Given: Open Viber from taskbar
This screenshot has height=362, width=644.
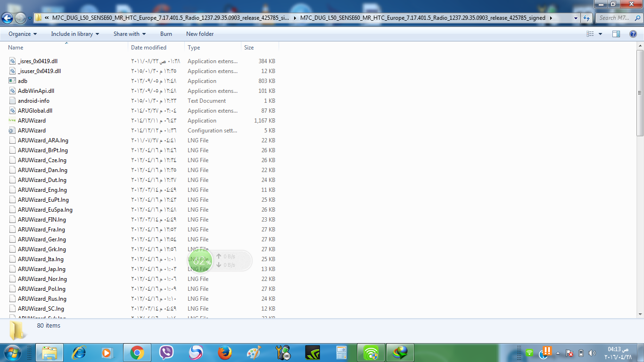Looking at the screenshot, I should (166, 353).
